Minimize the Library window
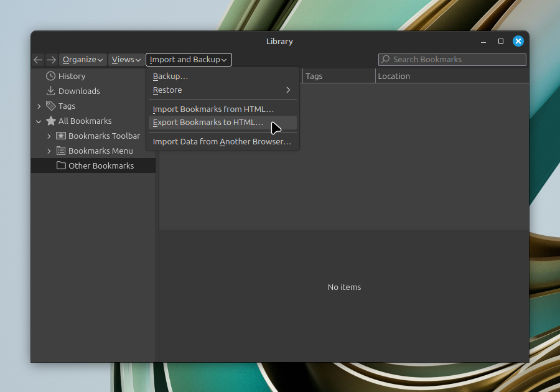The image size is (560, 392). pos(483,42)
